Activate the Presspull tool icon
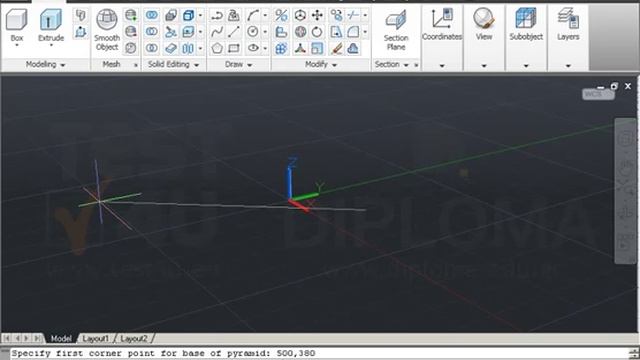 [x=81, y=32]
